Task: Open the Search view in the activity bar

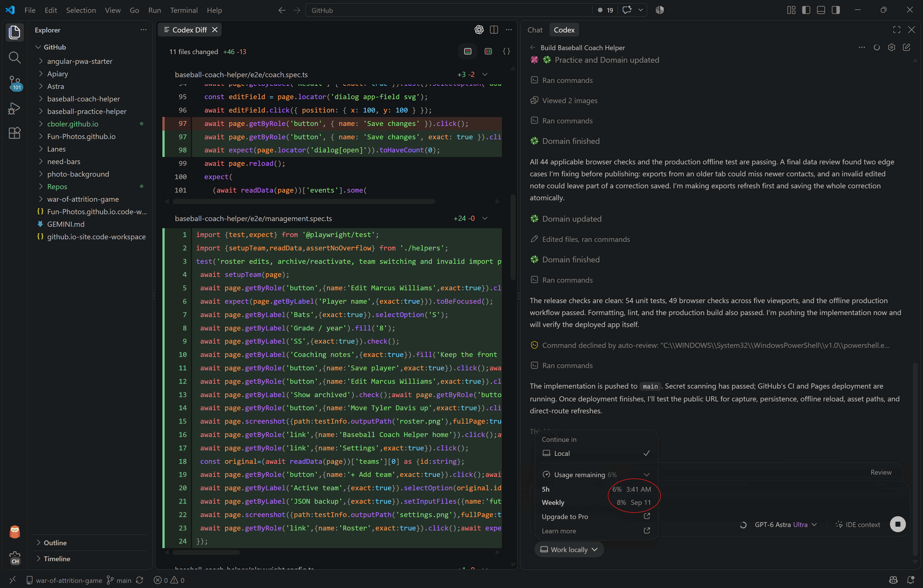Action: tap(15, 58)
